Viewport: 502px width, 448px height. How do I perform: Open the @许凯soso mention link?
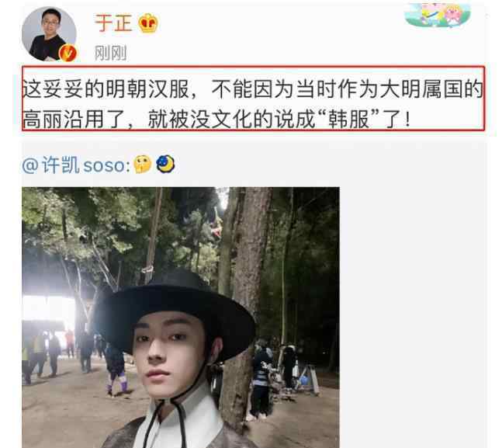76,165
